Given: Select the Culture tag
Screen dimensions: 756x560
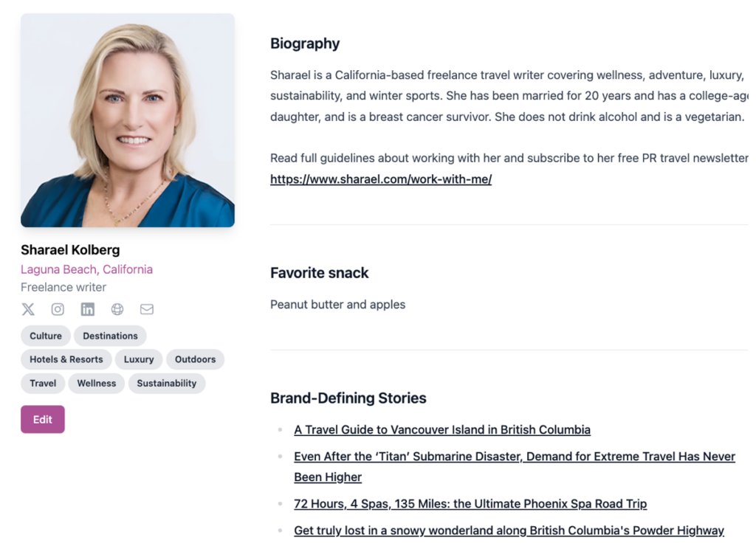Looking at the screenshot, I should tap(46, 336).
